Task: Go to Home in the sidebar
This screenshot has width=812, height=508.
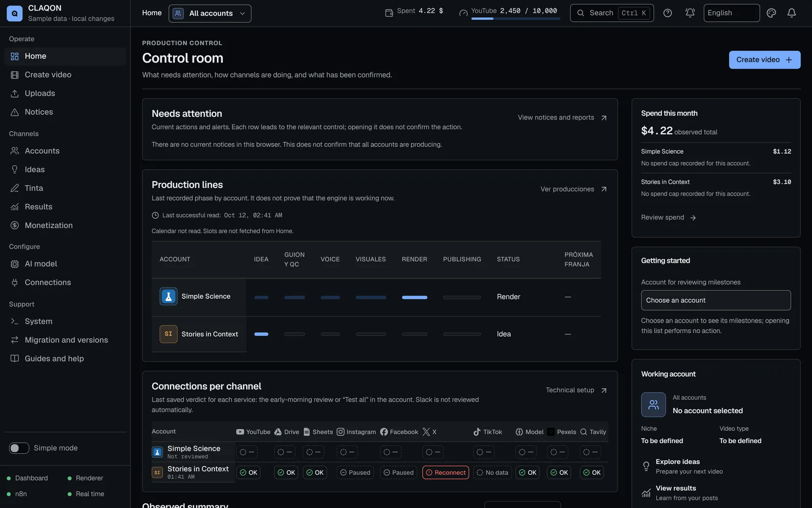Action: click(65, 56)
